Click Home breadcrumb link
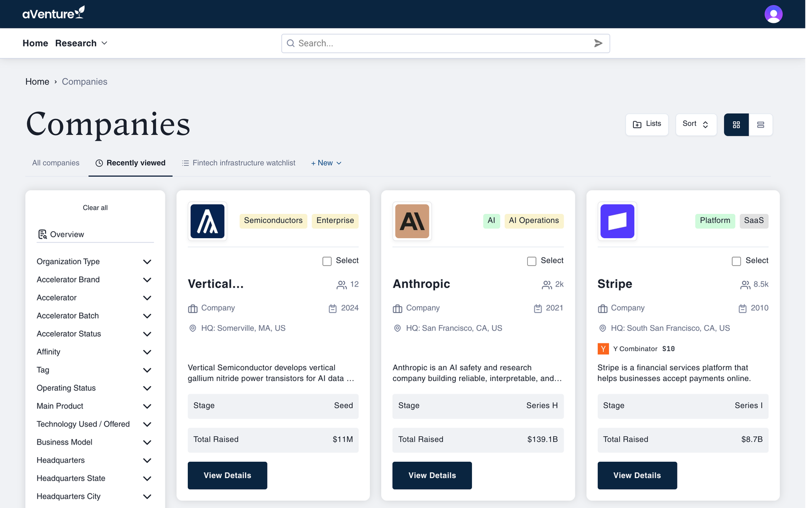812x508 pixels. (x=38, y=82)
